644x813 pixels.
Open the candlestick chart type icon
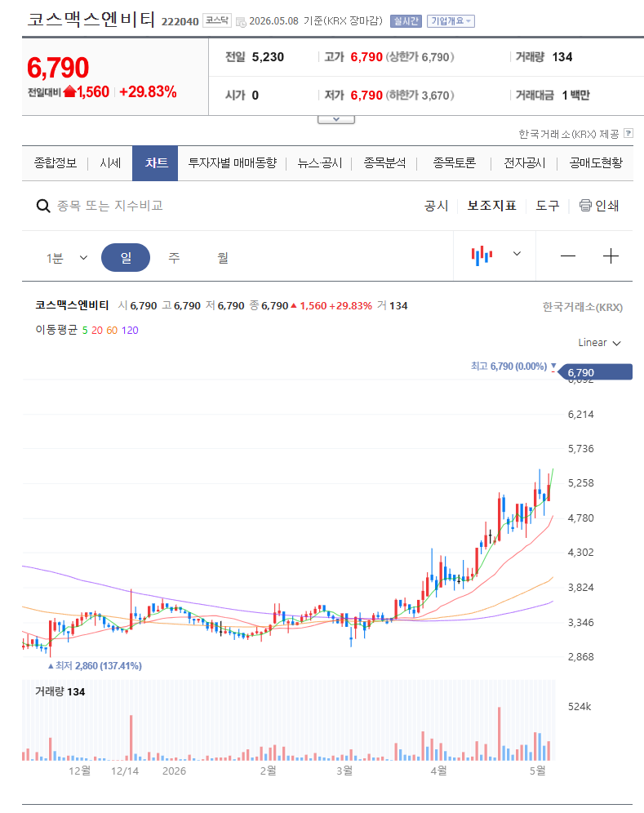coord(482,255)
